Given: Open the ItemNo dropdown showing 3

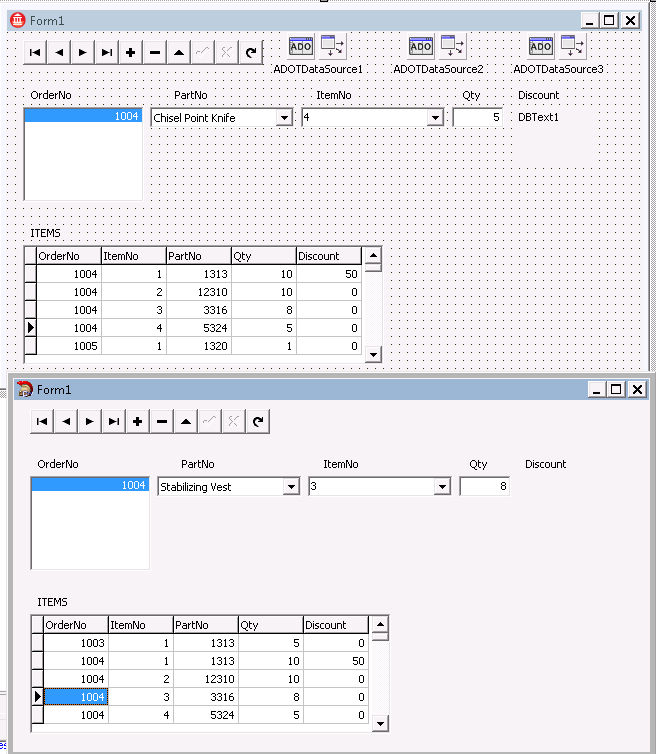Looking at the screenshot, I should [x=442, y=487].
